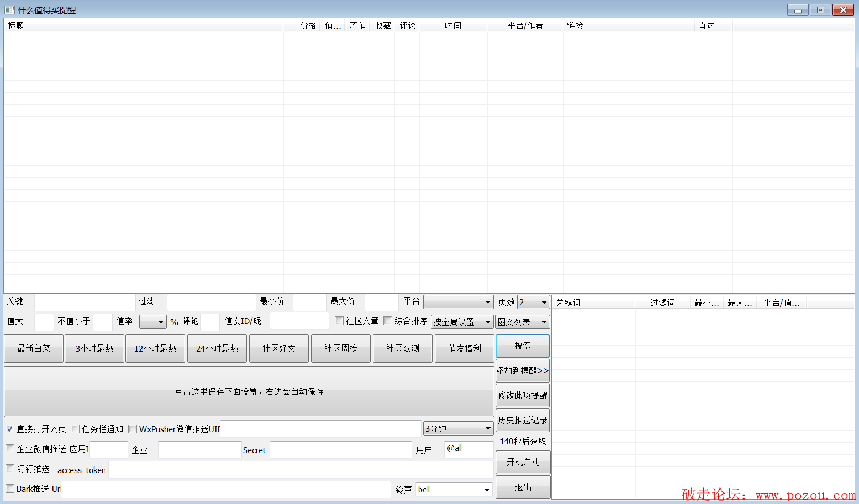Click the 时间 column header
Viewport: 859px width, 504px height.
(x=452, y=25)
